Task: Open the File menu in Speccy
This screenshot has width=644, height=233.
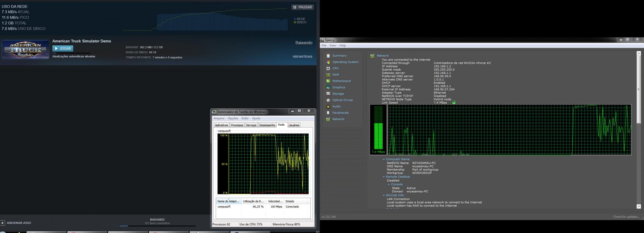Action: pos(324,46)
